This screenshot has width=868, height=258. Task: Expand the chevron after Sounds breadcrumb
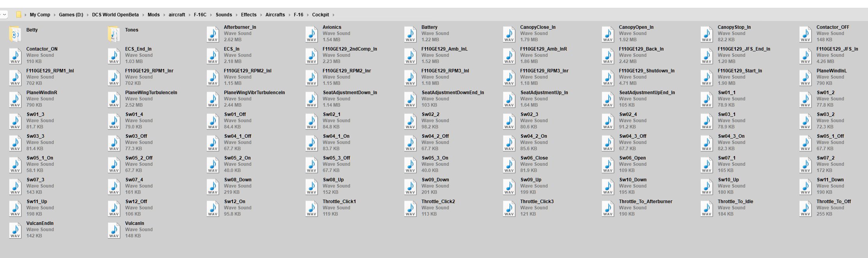(x=236, y=15)
